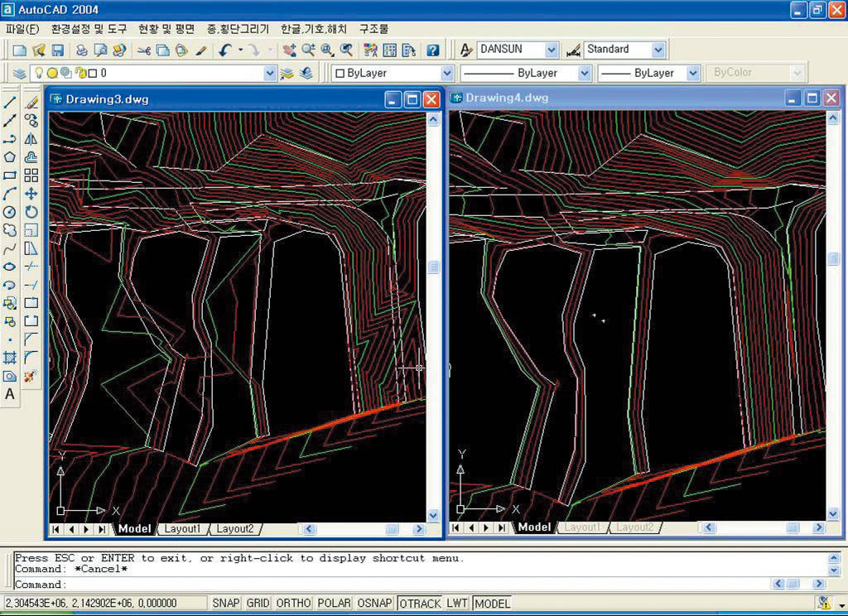Click the Save icon in toolbar
The image size is (848, 616).
[x=58, y=51]
